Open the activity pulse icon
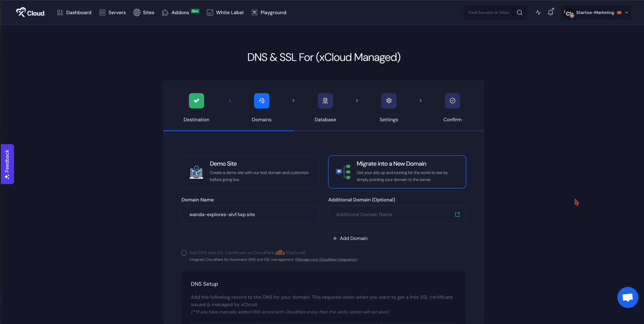644x324 pixels. [538, 13]
